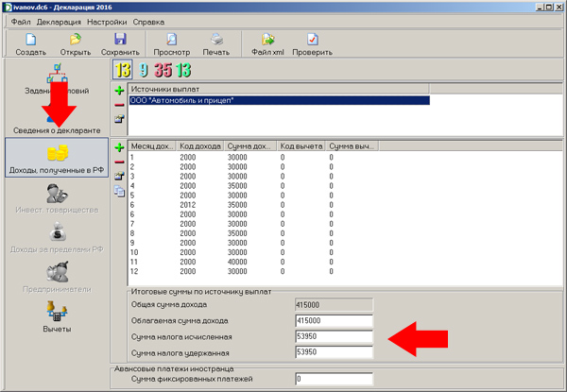Click the Сумма фиксированных платежей field

pos(334,379)
